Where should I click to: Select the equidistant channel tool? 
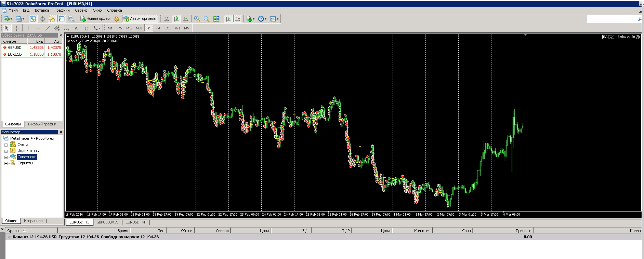click(57, 28)
